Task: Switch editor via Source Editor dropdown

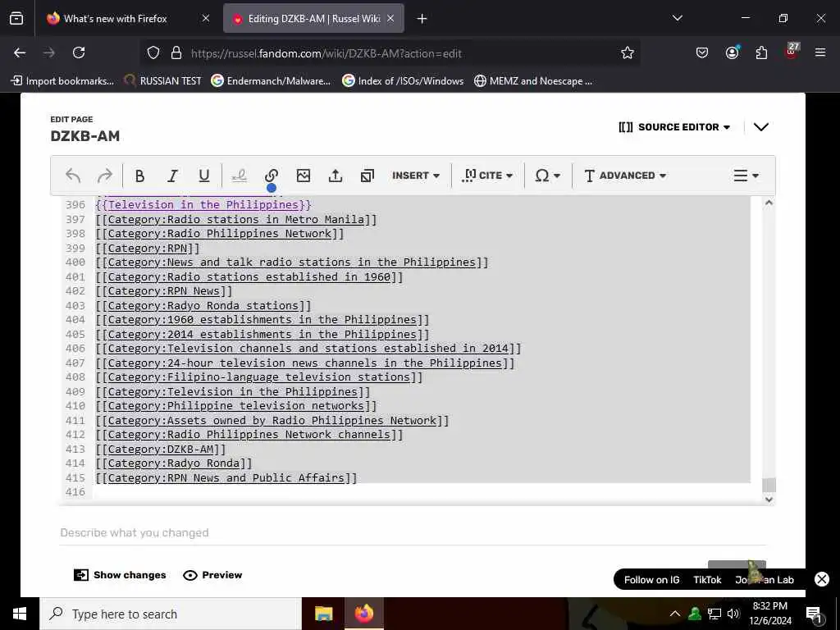Action: coord(674,127)
